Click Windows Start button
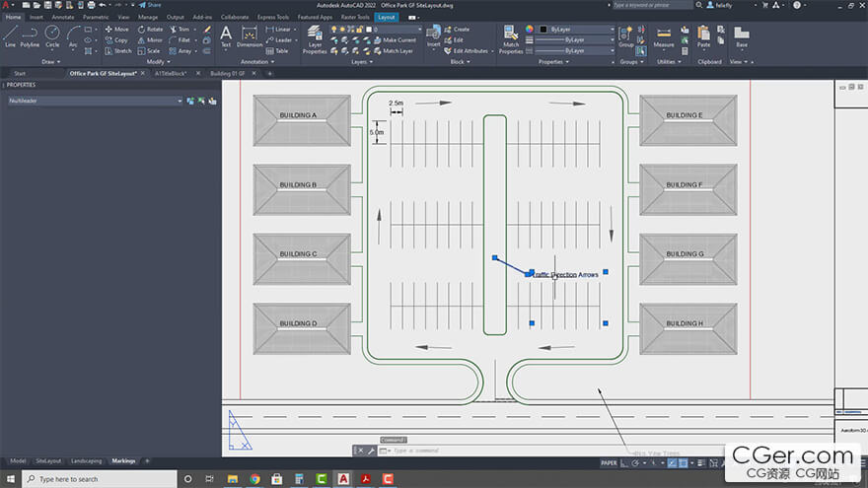 point(11,478)
